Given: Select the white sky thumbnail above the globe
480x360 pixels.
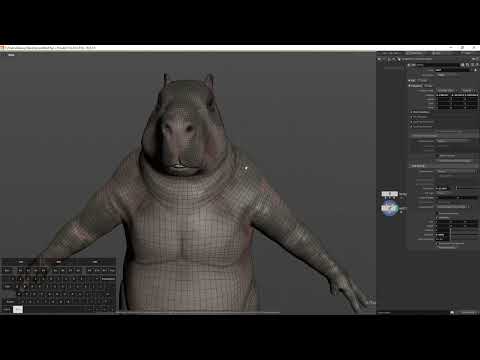Looking at the screenshot, I should pos(389,194).
